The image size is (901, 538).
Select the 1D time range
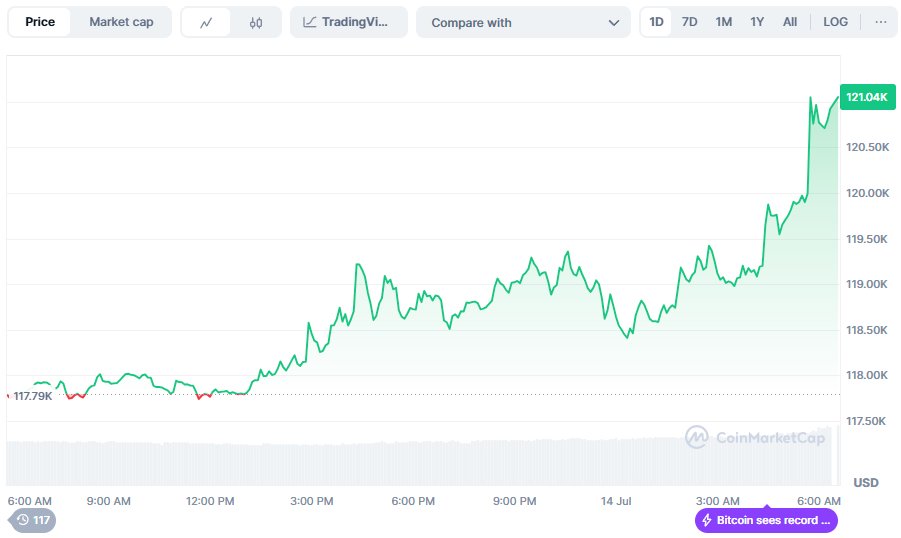coord(656,22)
